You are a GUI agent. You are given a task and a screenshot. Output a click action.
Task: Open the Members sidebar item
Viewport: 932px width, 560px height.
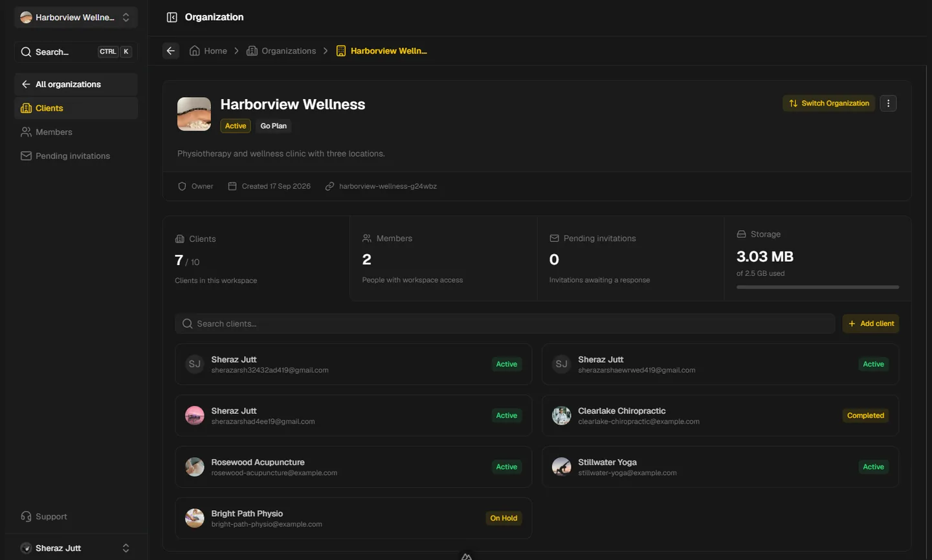coord(76,132)
